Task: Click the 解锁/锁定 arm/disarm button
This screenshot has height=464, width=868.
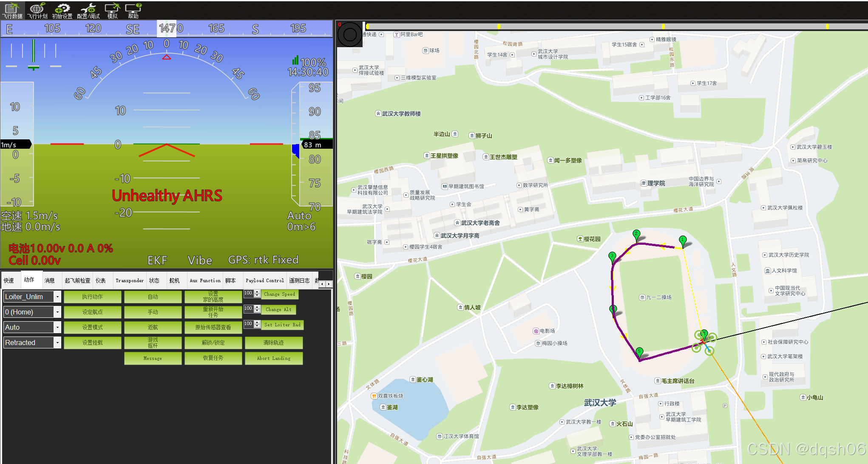Action: click(x=213, y=342)
